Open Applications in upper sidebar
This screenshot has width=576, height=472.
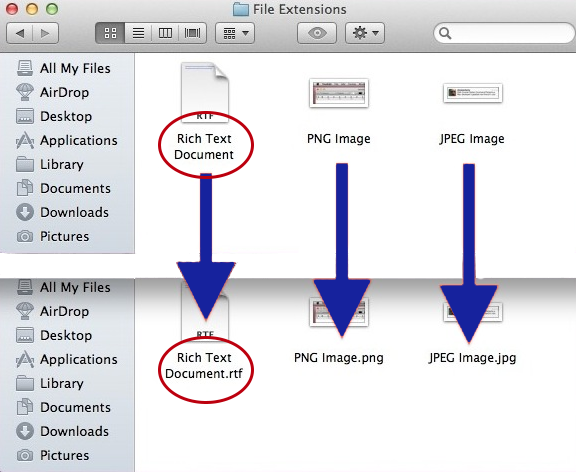point(66,140)
